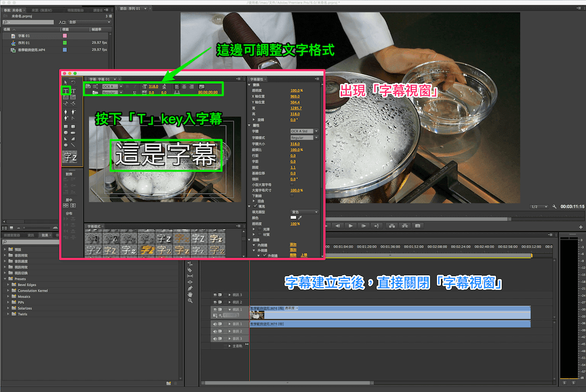Select the Wedge shape tool in Titler

click(66, 139)
